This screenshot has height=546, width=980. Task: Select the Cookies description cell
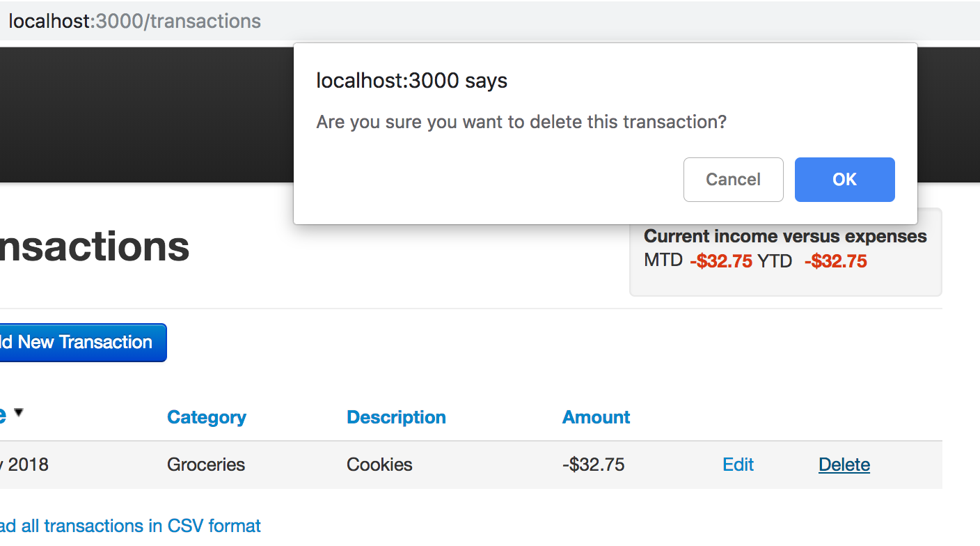tap(379, 465)
